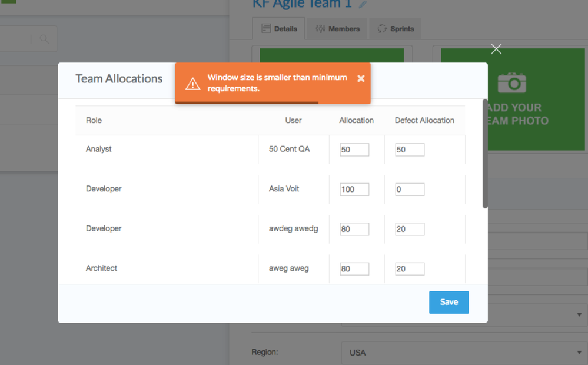Open the Region dropdown showing USA
588x365 pixels.
tap(464, 353)
